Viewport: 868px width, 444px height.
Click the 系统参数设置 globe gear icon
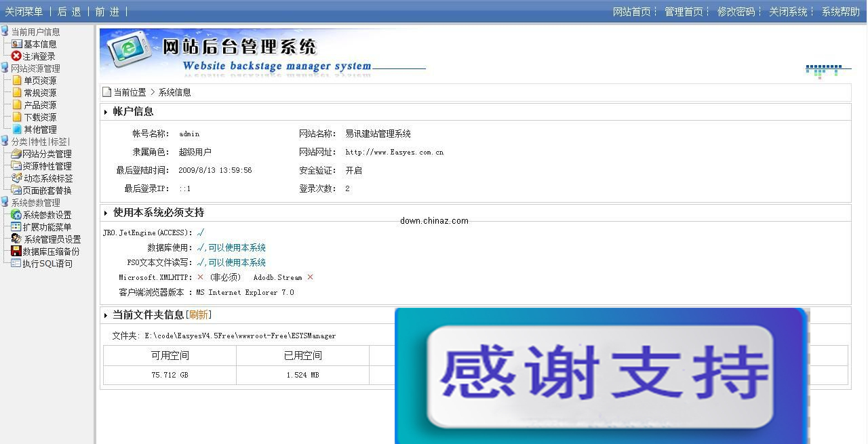pos(16,215)
